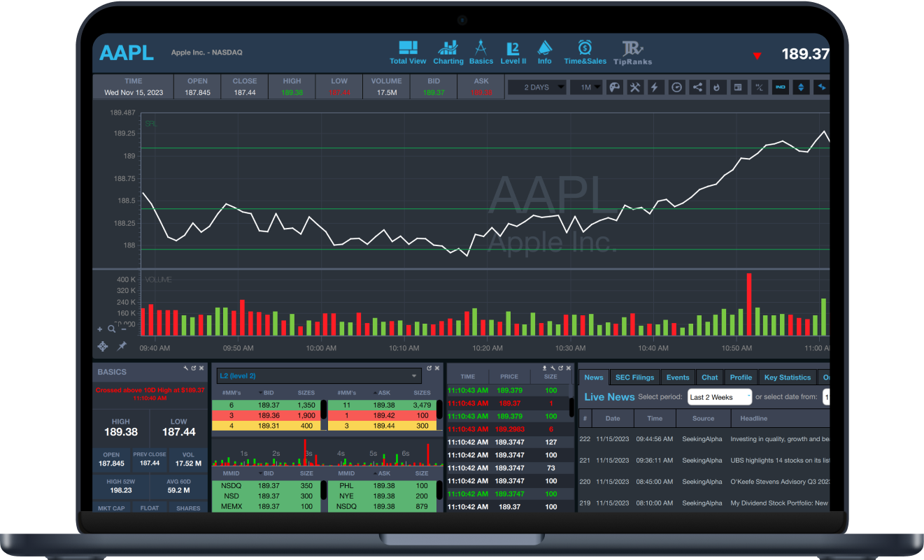The width and height of the screenshot is (924, 560).
Task: Switch to the Charting view
Action: [448, 52]
